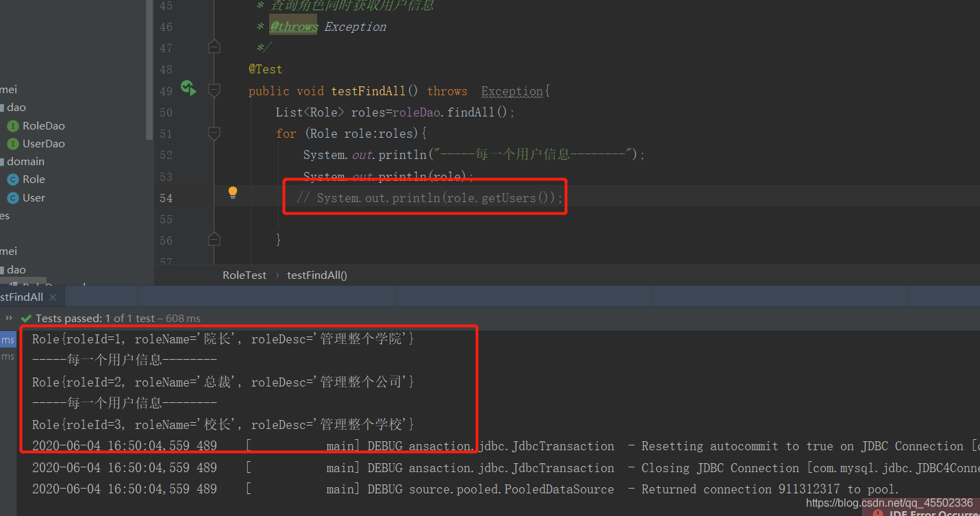
Task: Click the @Test annotation on line 48
Action: (x=266, y=69)
